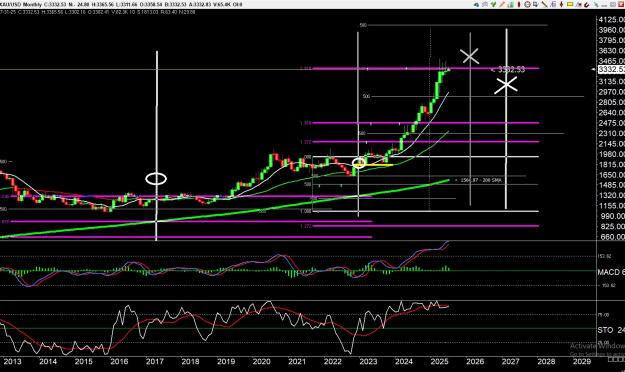Click the 2023 year label on time axis

pos(368,361)
